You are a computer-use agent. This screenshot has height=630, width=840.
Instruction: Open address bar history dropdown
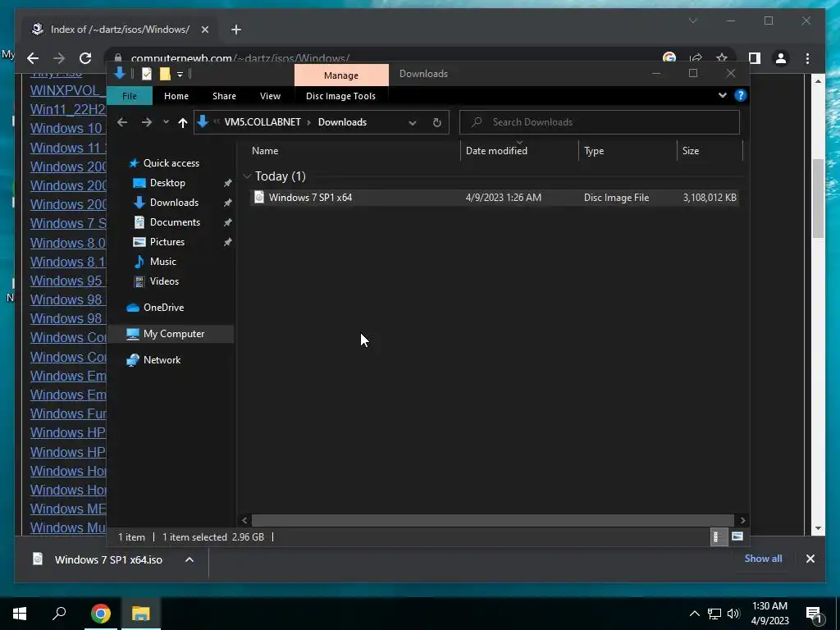[x=413, y=123]
